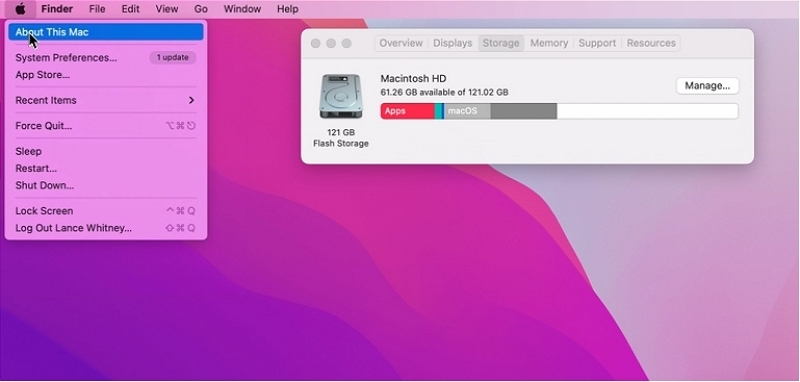Select About This Mac menu entry

[x=106, y=32]
